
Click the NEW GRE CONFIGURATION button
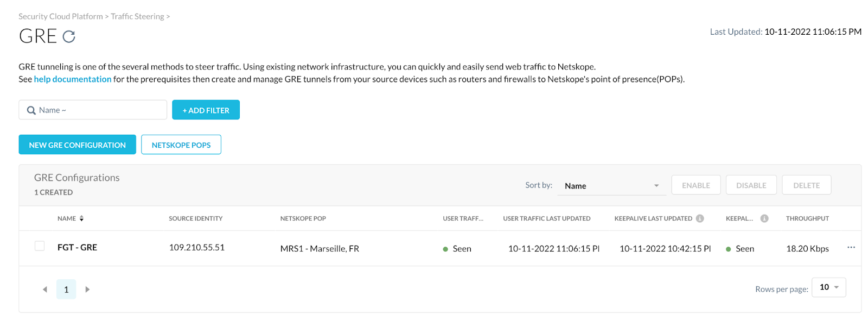tap(77, 145)
